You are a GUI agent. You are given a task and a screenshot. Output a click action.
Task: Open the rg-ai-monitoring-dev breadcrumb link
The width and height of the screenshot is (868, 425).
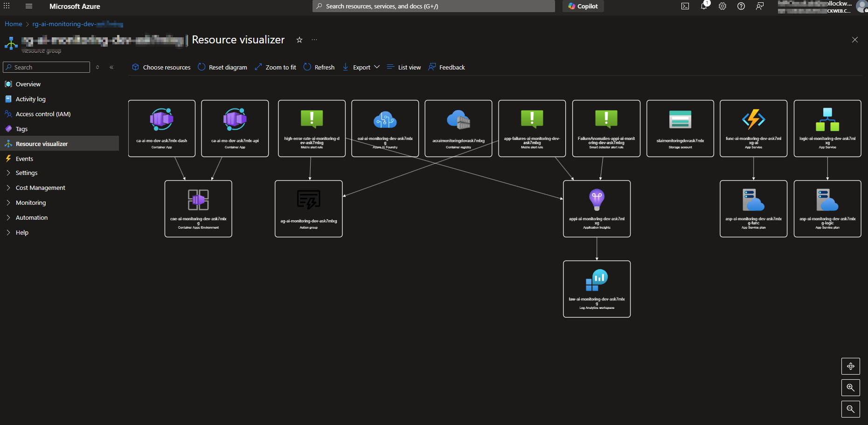click(77, 24)
